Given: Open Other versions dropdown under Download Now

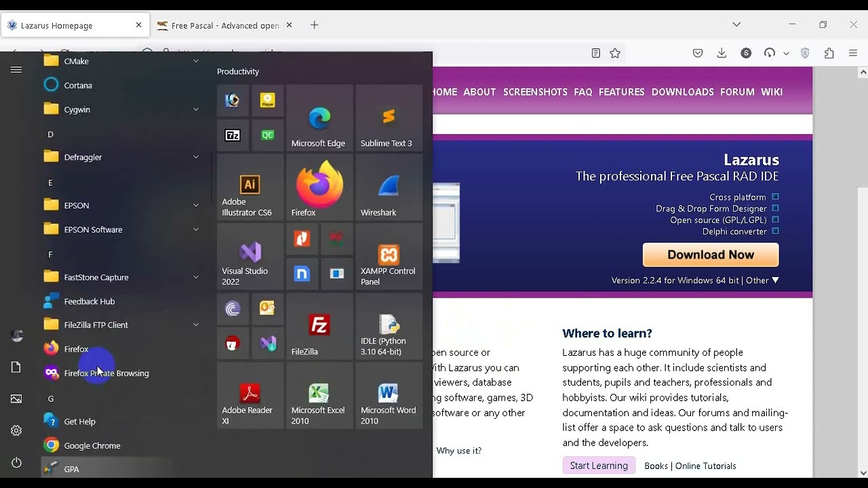Looking at the screenshot, I should point(763,280).
